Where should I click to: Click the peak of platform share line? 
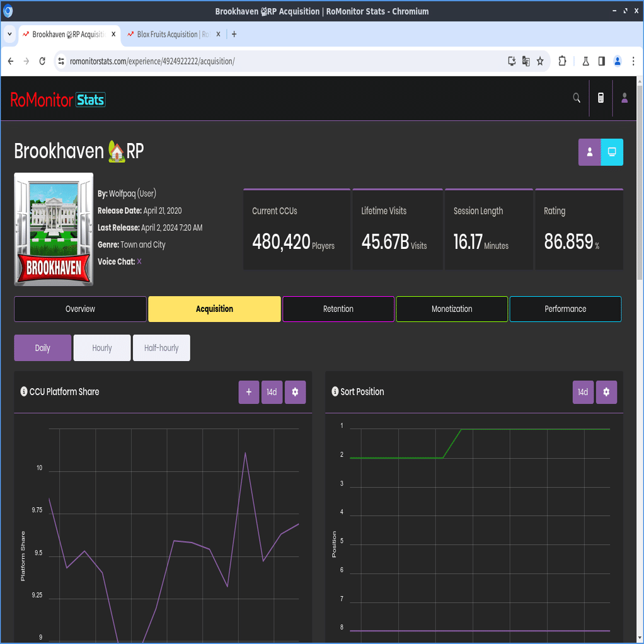(245, 453)
